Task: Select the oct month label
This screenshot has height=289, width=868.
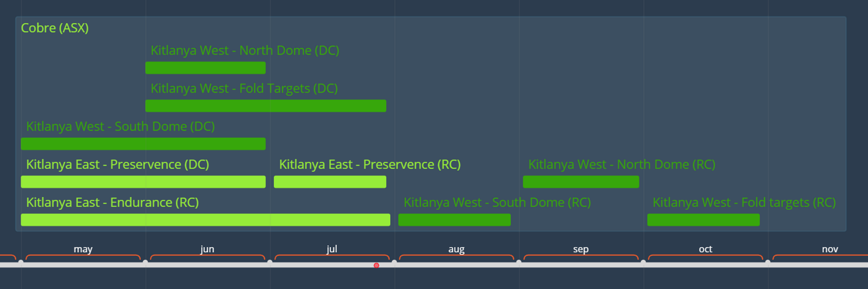Action: 705,249
